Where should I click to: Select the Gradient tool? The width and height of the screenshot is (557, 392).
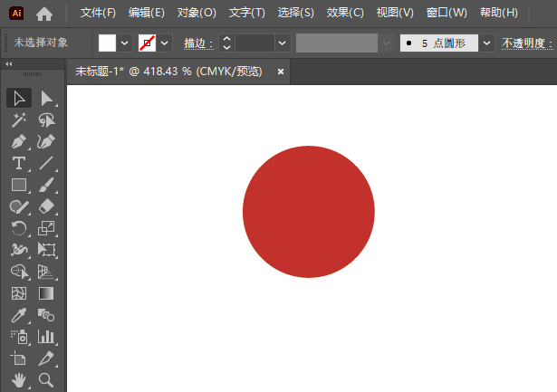point(46,293)
